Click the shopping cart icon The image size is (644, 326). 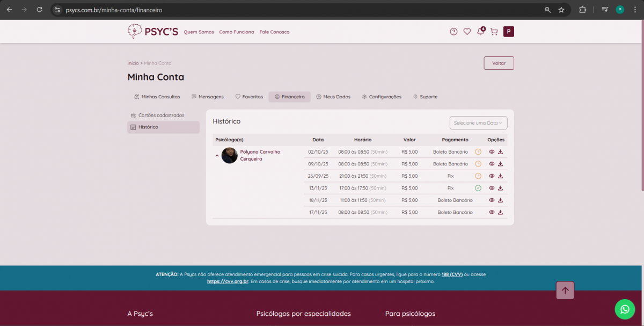494,32
